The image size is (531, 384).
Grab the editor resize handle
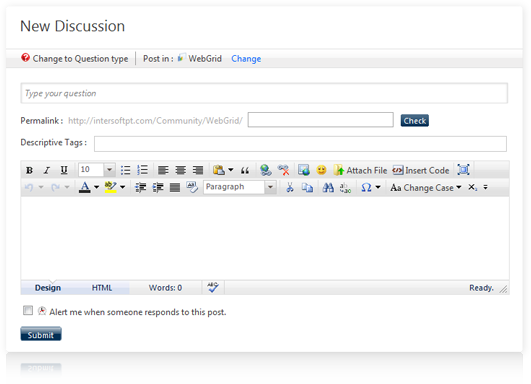tap(504, 289)
